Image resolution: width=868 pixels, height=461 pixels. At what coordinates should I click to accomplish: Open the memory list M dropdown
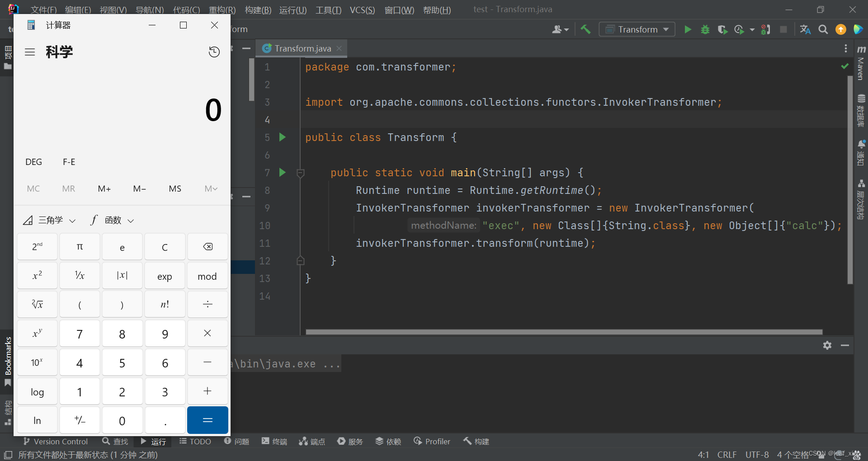point(211,188)
